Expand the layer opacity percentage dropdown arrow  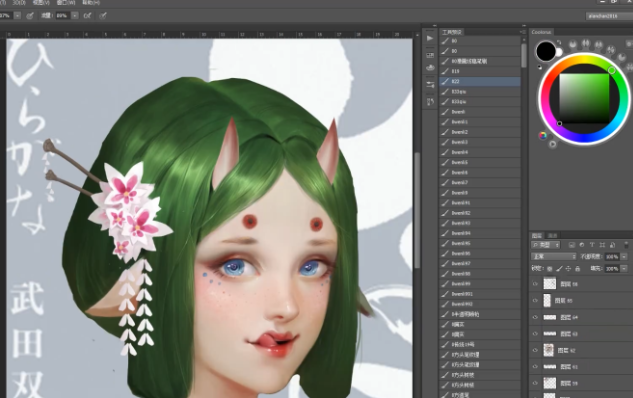point(624,257)
